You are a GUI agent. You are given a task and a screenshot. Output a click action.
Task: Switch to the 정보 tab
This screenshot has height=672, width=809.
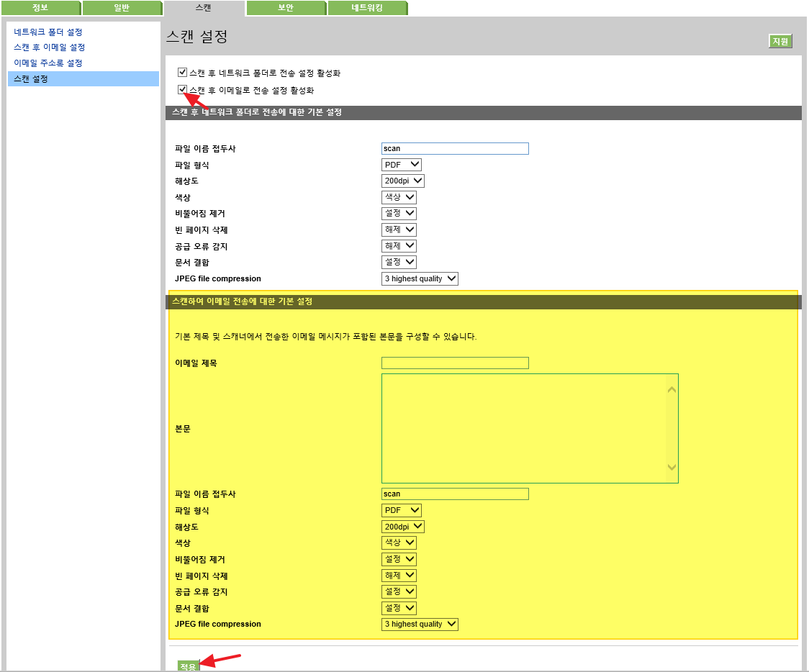pyautogui.click(x=42, y=9)
